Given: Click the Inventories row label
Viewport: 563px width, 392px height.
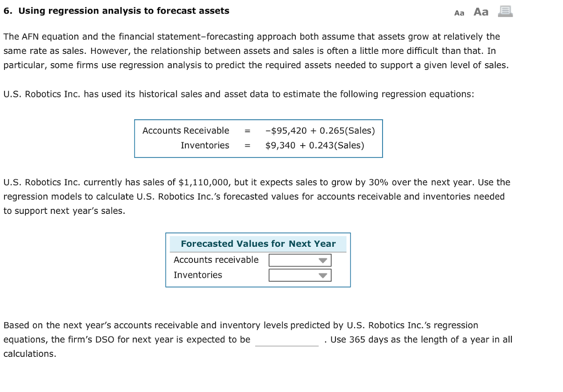Looking at the screenshot, I should (198, 275).
